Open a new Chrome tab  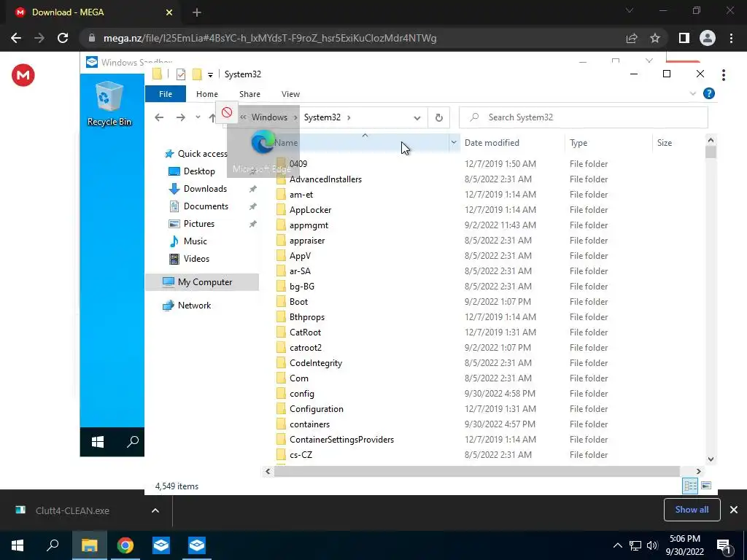coord(197,12)
